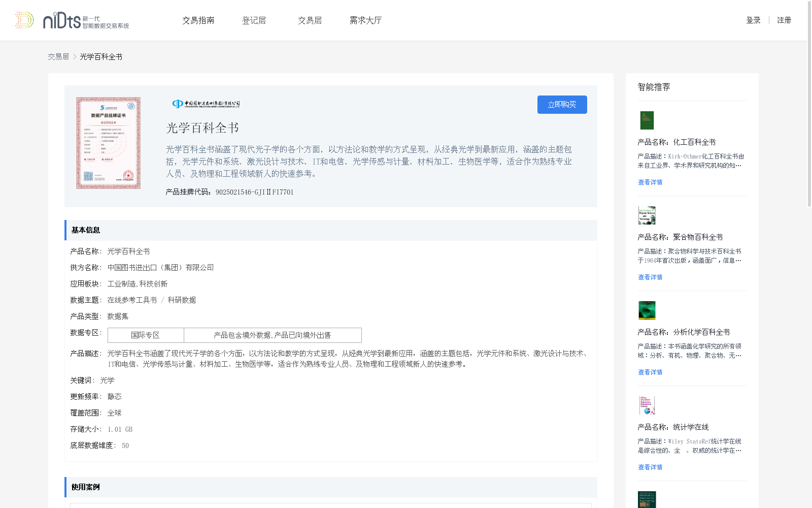
Task: Click 工业制造,科技创新 value
Action: [138, 284]
